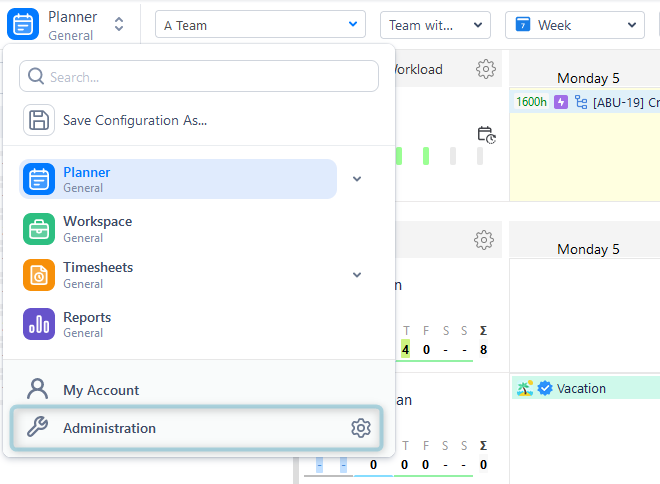Click the purple Reports chart icon
The width and height of the screenshot is (660, 484).
pyautogui.click(x=39, y=324)
